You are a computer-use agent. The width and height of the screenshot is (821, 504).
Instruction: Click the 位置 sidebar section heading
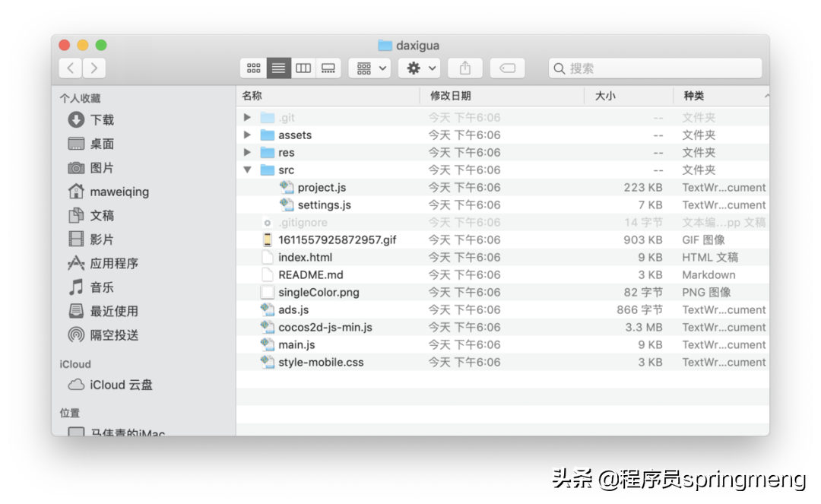pos(70,413)
